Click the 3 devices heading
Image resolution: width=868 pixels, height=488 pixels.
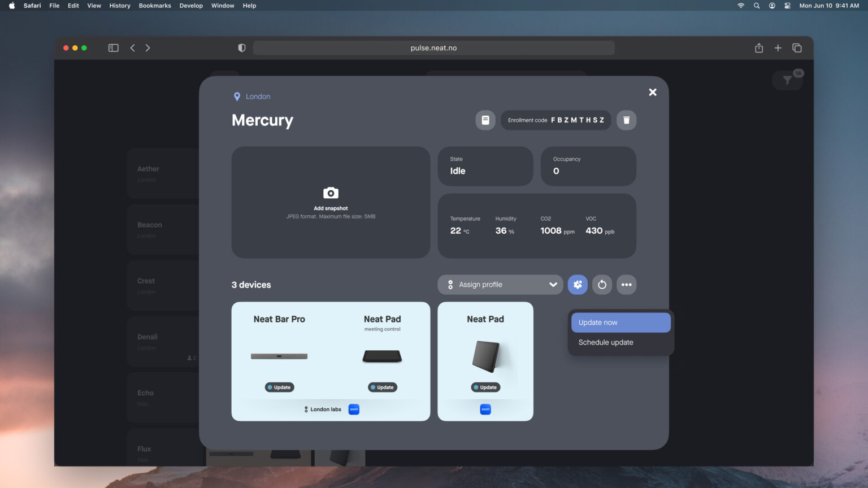point(251,285)
